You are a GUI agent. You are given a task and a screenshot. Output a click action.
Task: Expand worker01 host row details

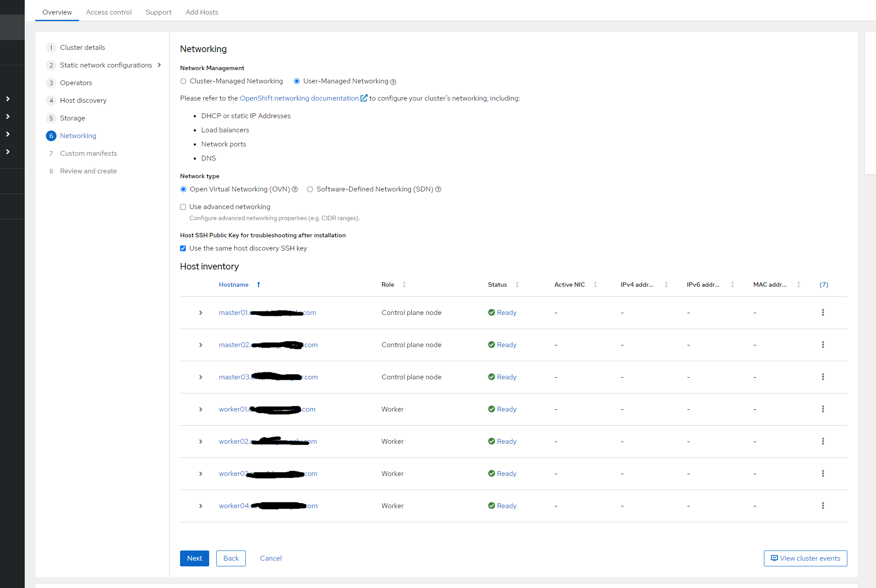pos(200,409)
